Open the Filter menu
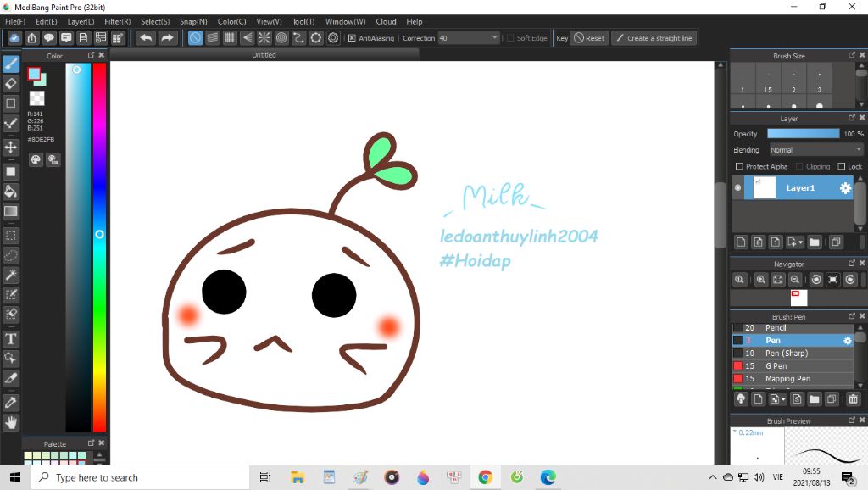 tap(117, 21)
